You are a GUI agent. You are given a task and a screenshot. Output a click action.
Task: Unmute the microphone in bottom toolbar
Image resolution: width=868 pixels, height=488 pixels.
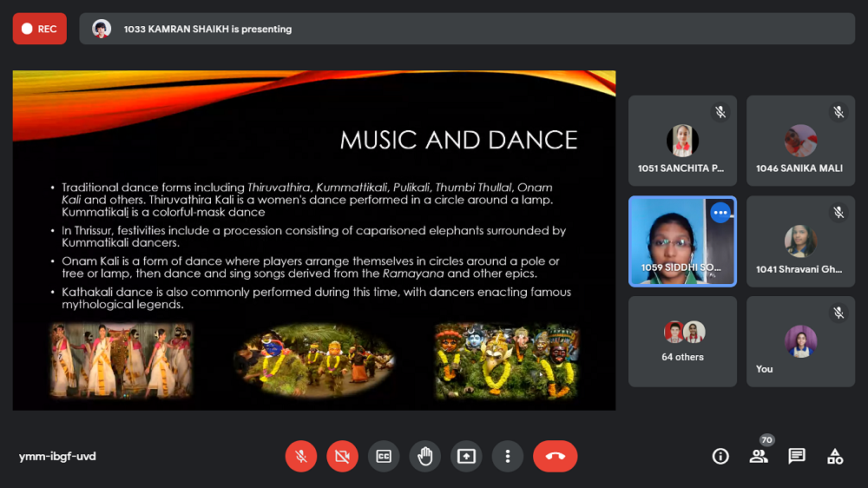coord(300,456)
